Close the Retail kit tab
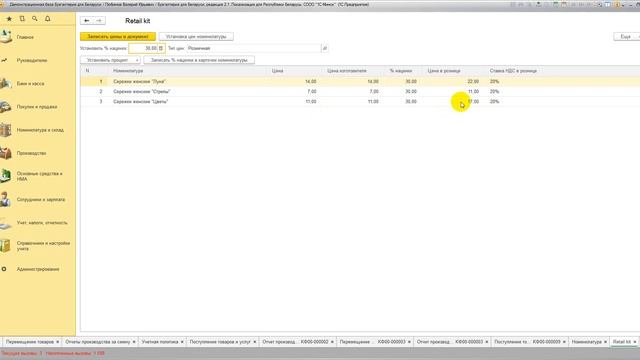Screen dimensions: 640x360 (x=635, y=342)
